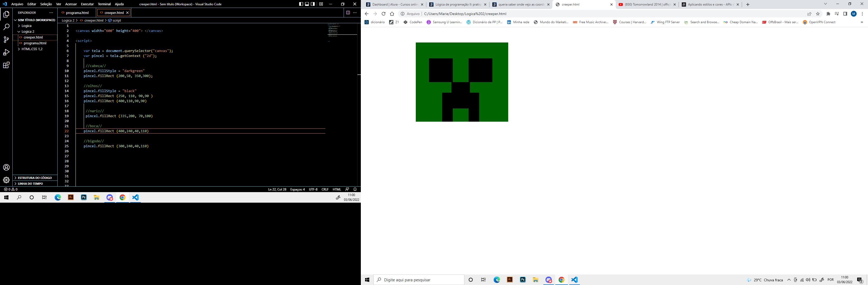Click the HTML language mode button
Screen dimensions: 868x285
337,189
